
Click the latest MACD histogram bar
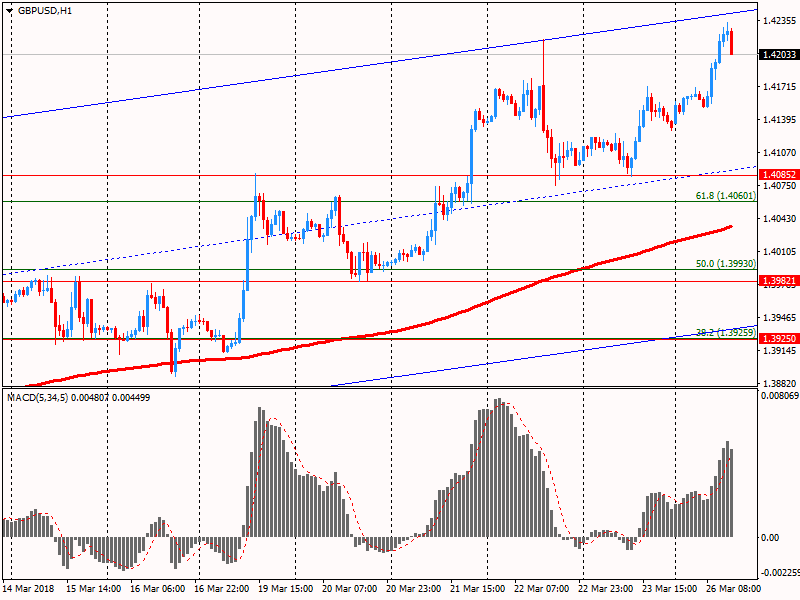(732, 493)
